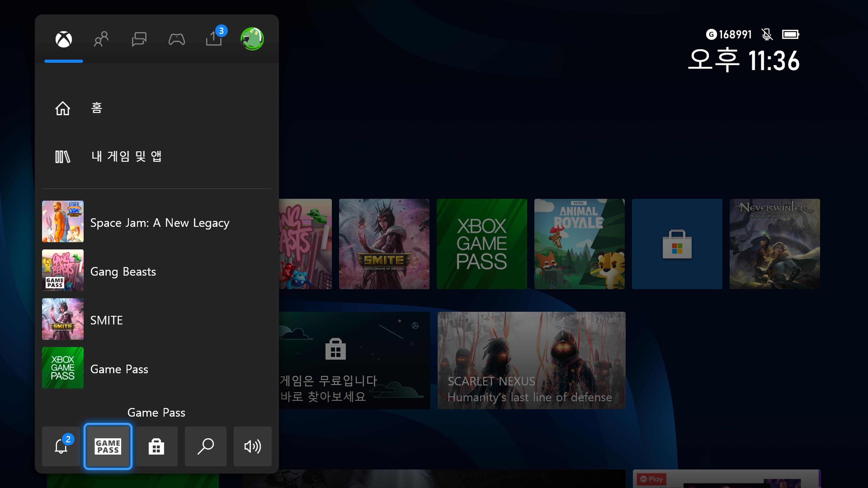Open Game Pass from recent list
The height and width of the screenshot is (488, 868).
tap(157, 368)
